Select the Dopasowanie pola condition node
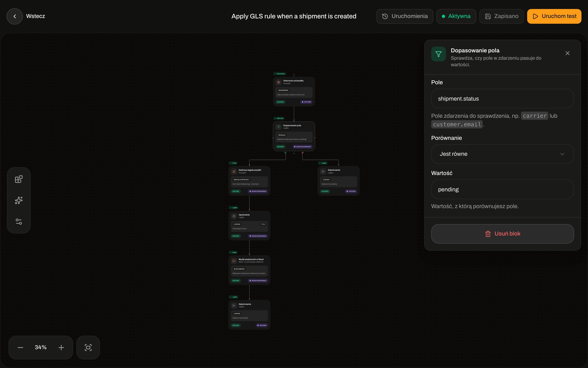 (294, 136)
